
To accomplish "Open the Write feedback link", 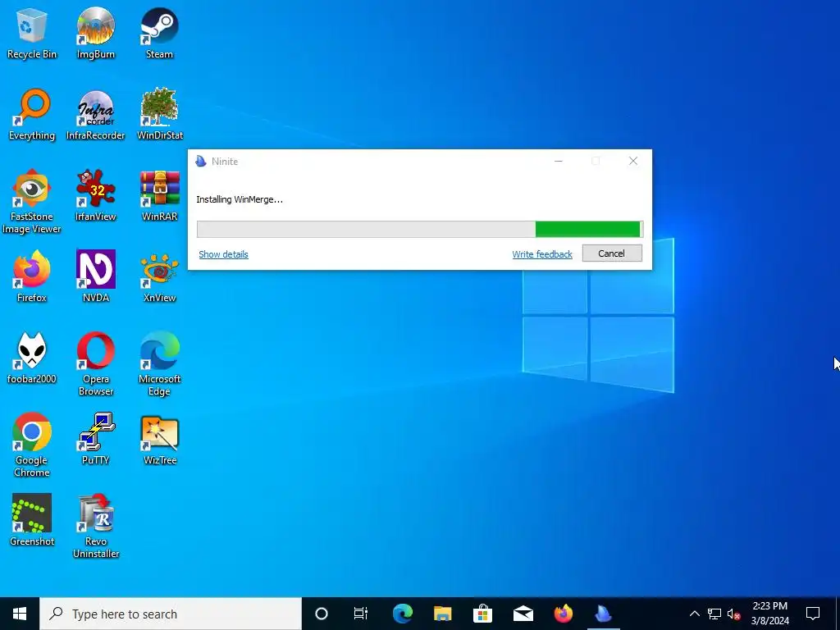I will [x=542, y=254].
